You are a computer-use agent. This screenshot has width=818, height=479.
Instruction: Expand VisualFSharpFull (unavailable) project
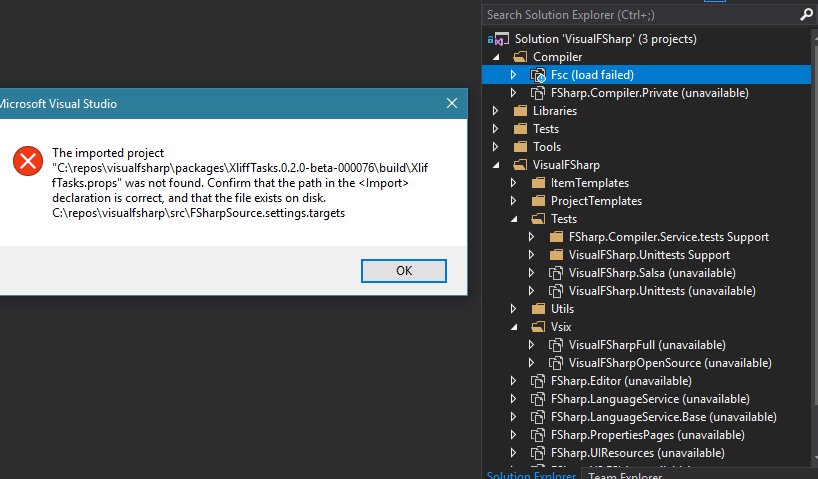[531, 345]
